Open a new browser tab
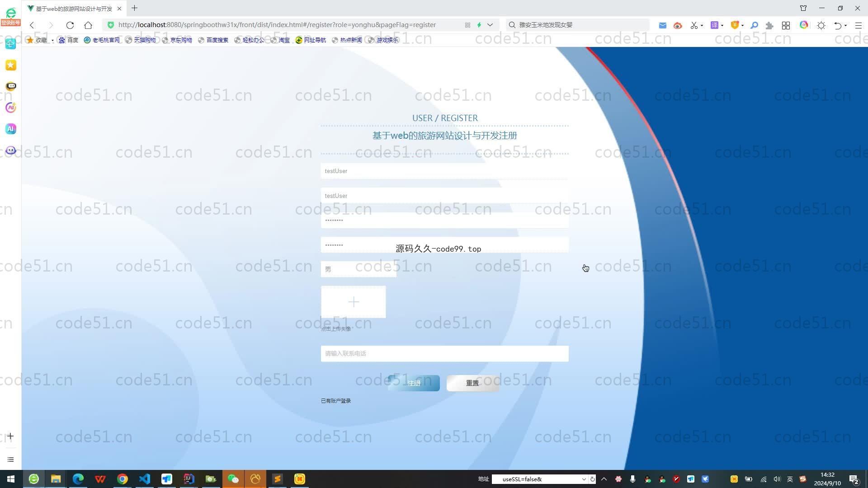The width and height of the screenshot is (868, 488). pyautogui.click(x=134, y=8)
